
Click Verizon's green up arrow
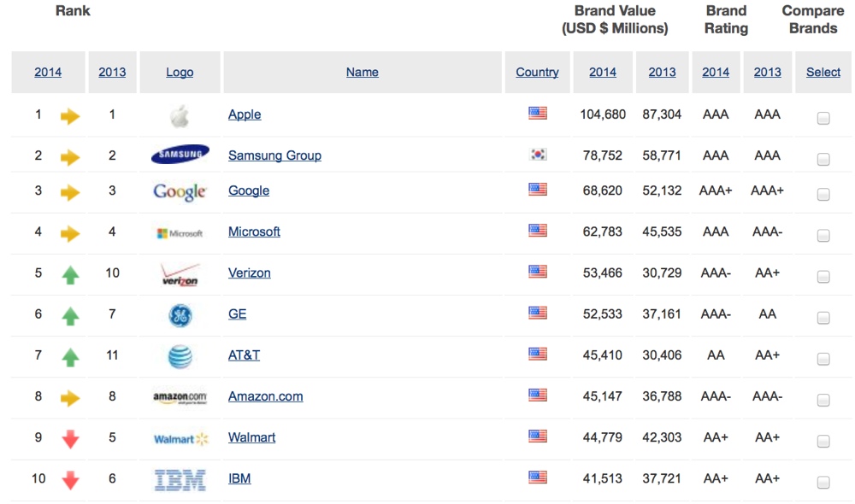(70, 275)
